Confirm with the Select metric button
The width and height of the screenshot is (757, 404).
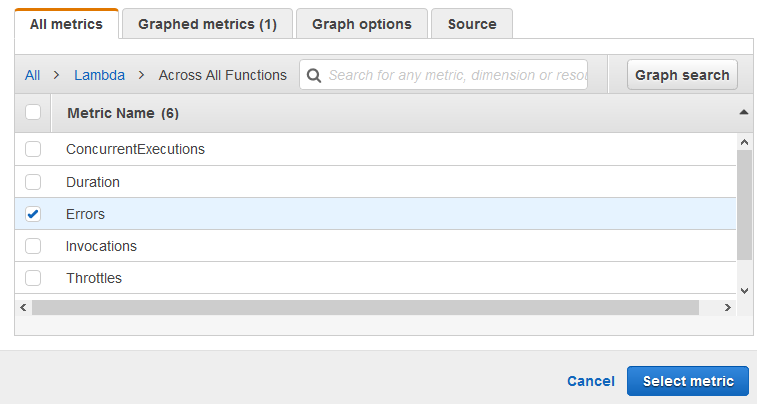688,381
